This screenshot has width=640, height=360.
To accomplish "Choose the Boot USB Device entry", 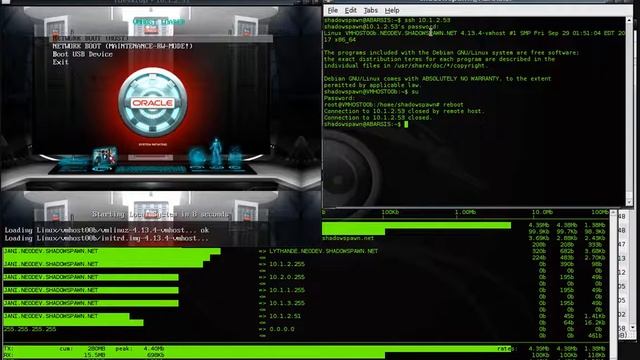I will pyautogui.click(x=82, y=54).
